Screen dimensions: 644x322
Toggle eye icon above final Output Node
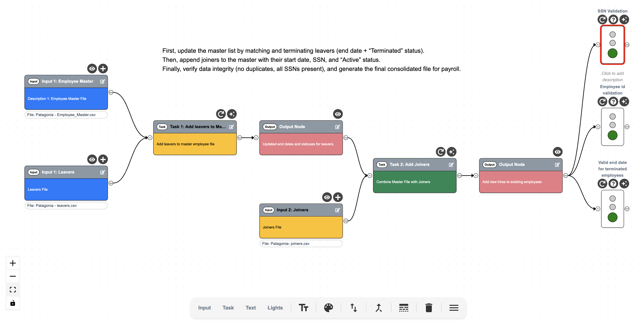[557, 152]
